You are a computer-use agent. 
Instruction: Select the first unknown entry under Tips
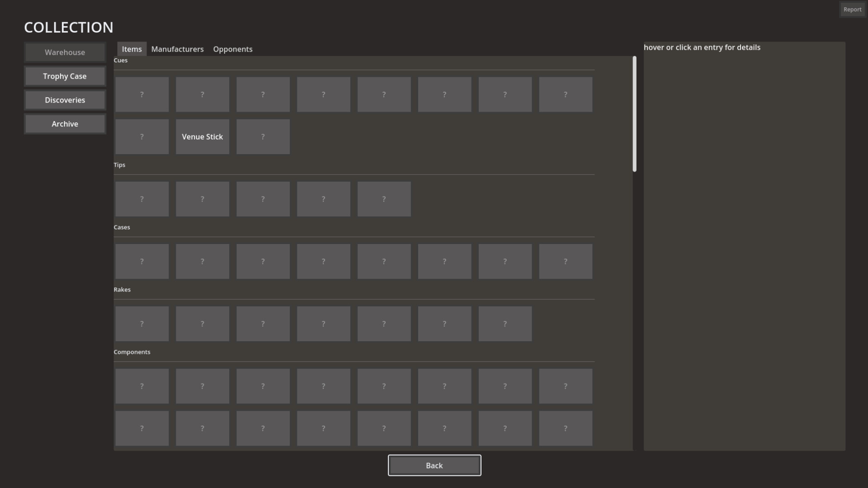click(x=142, y=199)
